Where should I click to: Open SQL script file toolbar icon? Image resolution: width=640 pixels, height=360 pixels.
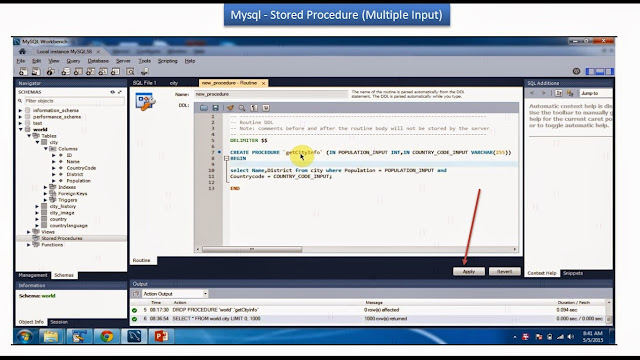coord(36,71)
